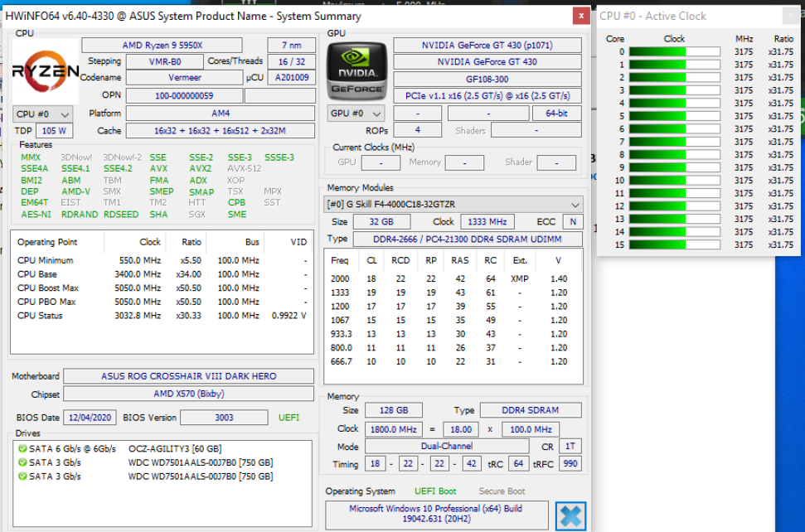The width and height of the screenshot is (805, 532).
Task: Click the ROPs value field
Action: (x=417, y=130)
